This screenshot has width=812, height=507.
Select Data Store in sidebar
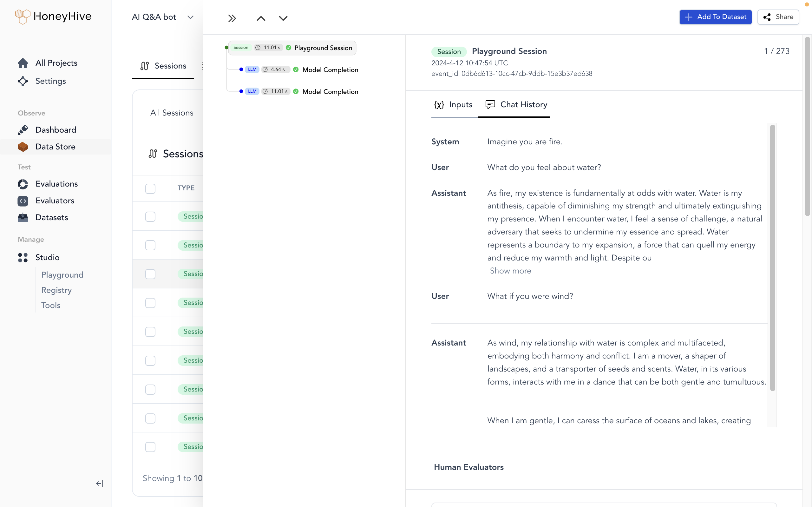point(55,147)
